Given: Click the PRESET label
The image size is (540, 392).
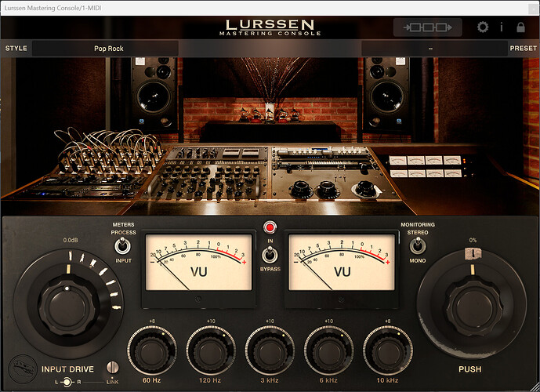Looking at the screenshot, I should [523, 49].
